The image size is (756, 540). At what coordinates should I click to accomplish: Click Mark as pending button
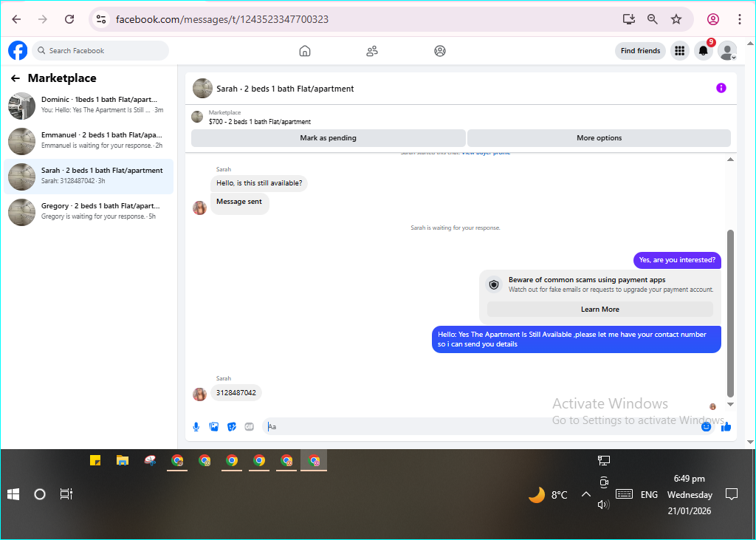[329, 138]
